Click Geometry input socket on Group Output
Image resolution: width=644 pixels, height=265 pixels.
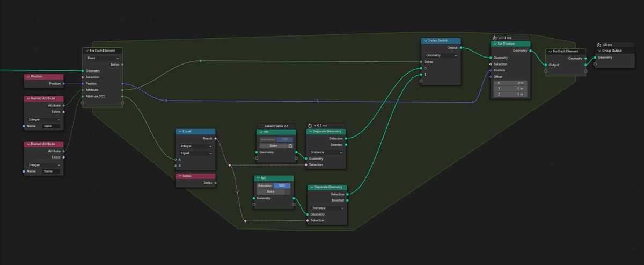point(595,58)
